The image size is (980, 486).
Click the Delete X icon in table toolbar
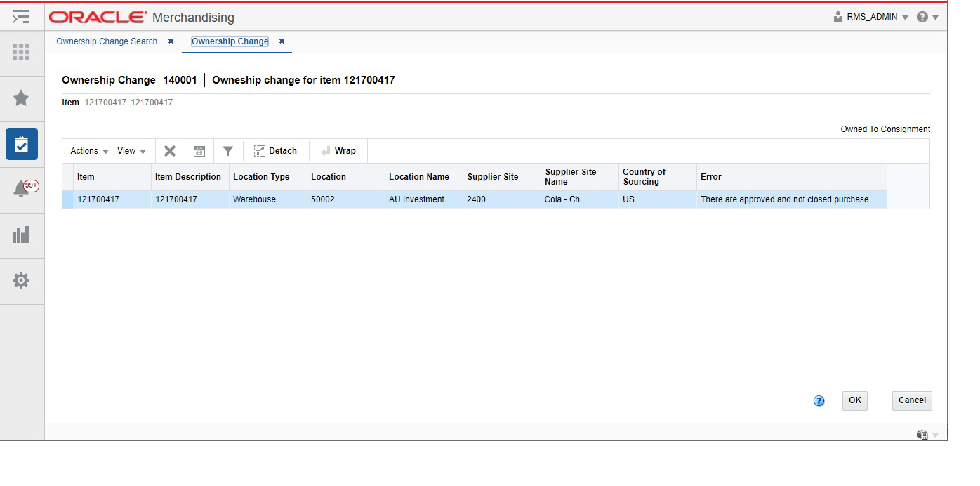[x=170, y=151]
